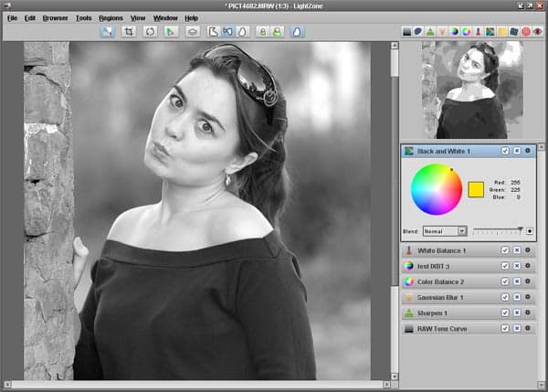Click the disc-shaped toolbar button
Viewport: 548px width, 392px height.
coord(192,32)
